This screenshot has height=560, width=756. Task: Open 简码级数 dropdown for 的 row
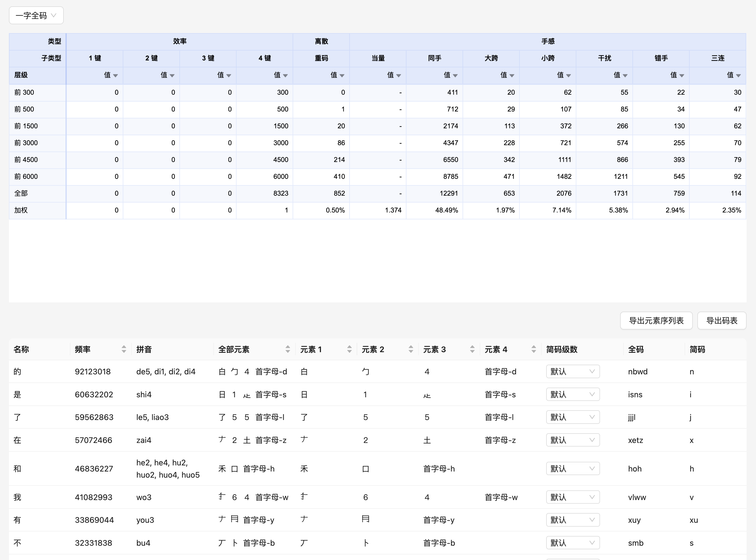(573, 372)
